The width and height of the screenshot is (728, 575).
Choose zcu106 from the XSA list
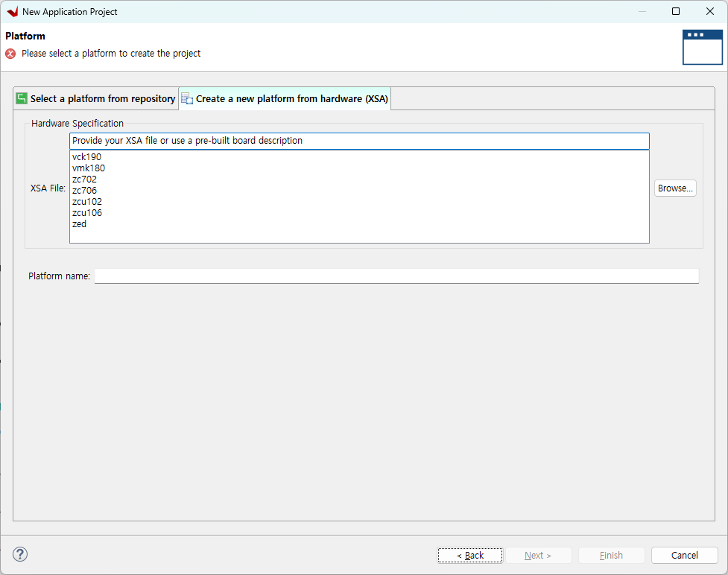(x=87, y=213)
